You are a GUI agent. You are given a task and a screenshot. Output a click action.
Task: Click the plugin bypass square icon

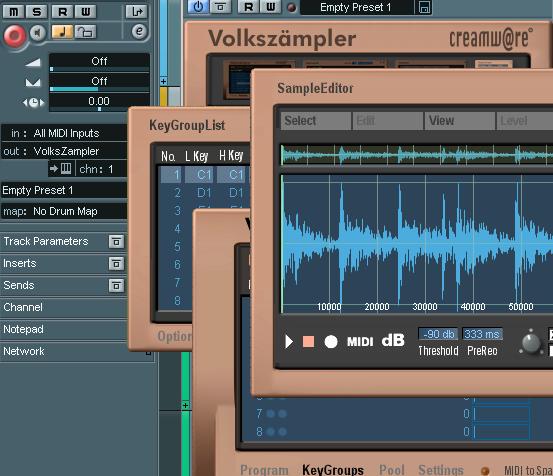point(221,7)
